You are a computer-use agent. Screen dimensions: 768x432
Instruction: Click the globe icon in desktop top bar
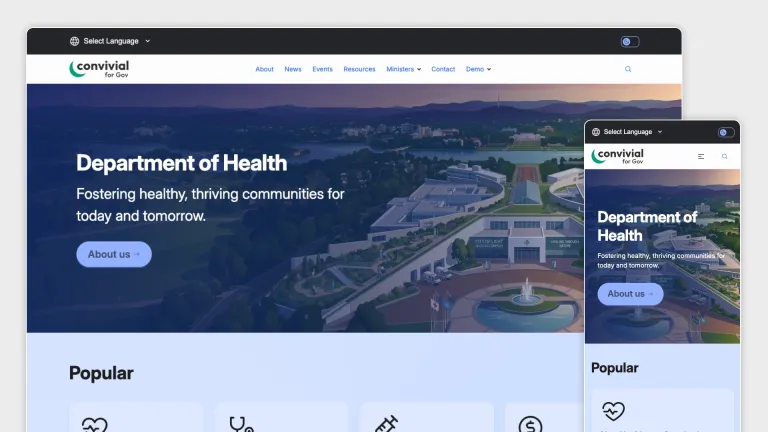(74, 41)
